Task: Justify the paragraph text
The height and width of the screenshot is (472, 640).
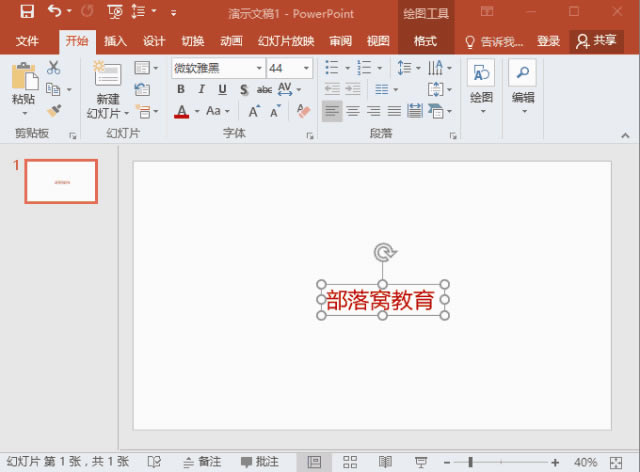Action: 394,111
